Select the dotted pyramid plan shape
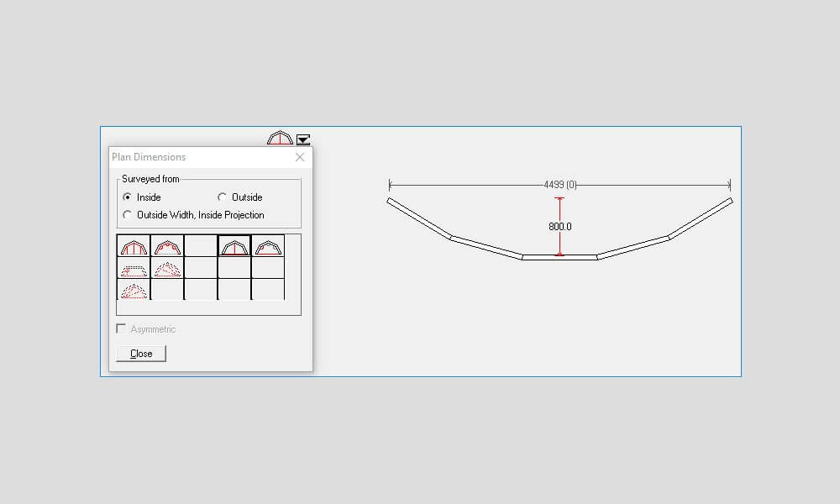Image resolution: width=840 pixels, height=504 pixels. (x=166, y=269)
